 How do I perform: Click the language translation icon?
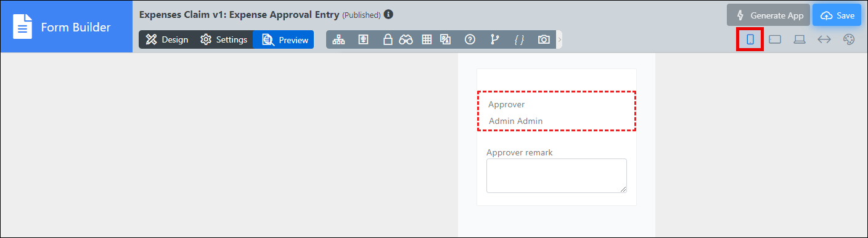click(x=446, y=39)
